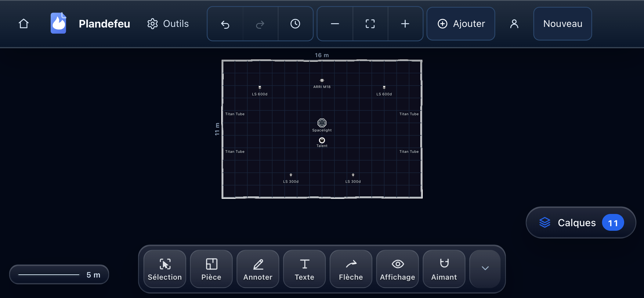Image resolution: width=644 pixels, height=298 pixels.
Task: Click the lower-left Titan Tube label
Action: pos(235,152)
